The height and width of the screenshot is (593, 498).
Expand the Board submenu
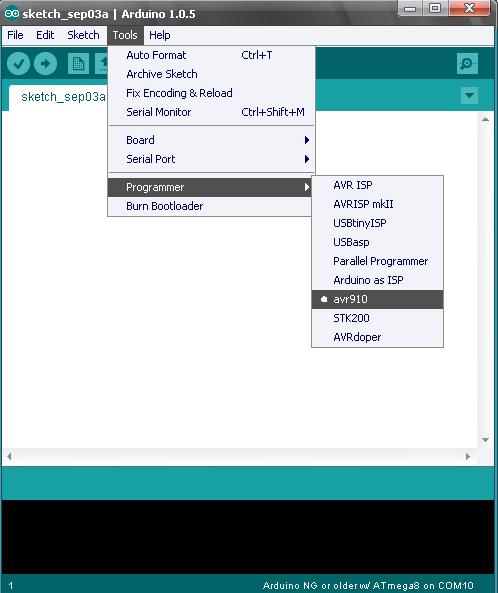pyautogui.click(x=211, y=140)
